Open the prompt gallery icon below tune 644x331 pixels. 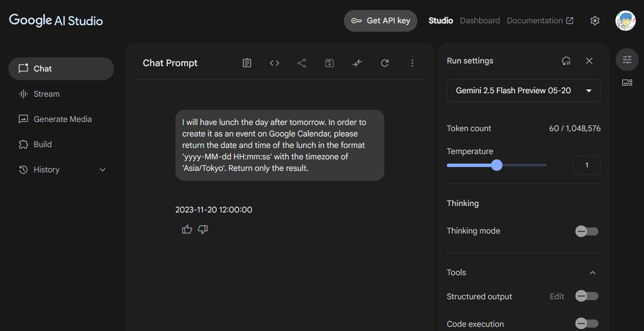click(x=627, y=83)
